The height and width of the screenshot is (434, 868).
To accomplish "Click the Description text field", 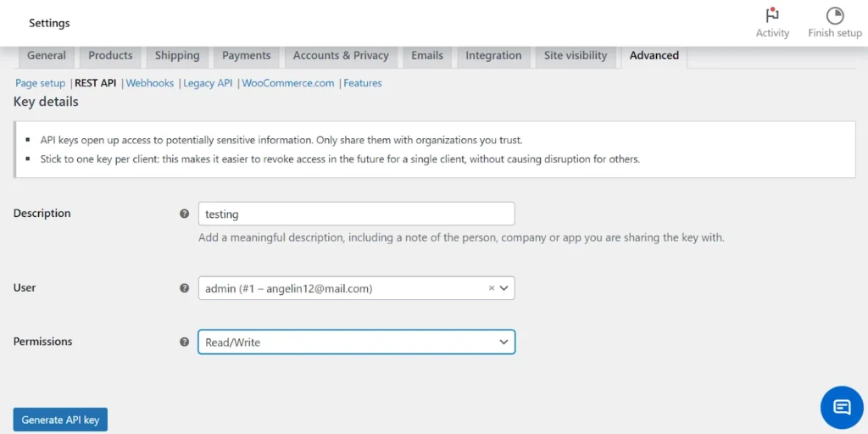I will pos(356,214).
